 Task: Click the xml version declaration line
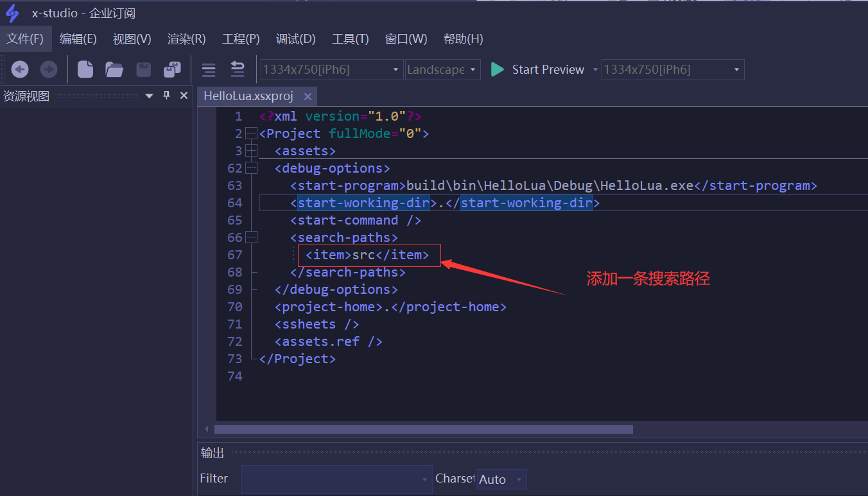click(340, 116)
